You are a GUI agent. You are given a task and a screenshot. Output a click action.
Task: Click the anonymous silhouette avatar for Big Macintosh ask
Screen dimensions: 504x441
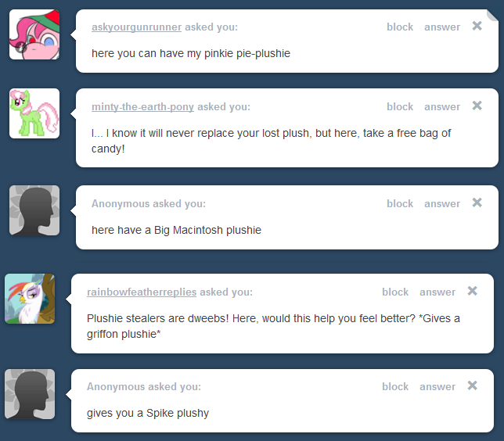[34, 210]
